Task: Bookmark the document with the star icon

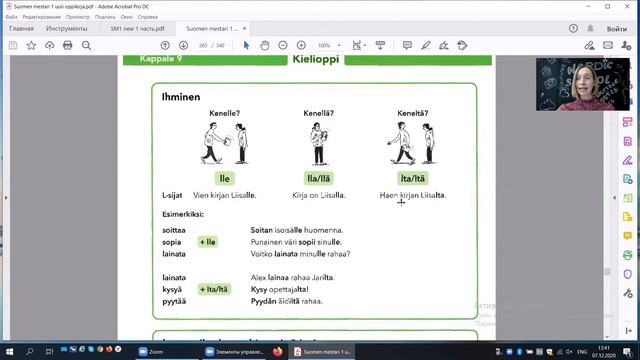Action: (x=31, y=45)
